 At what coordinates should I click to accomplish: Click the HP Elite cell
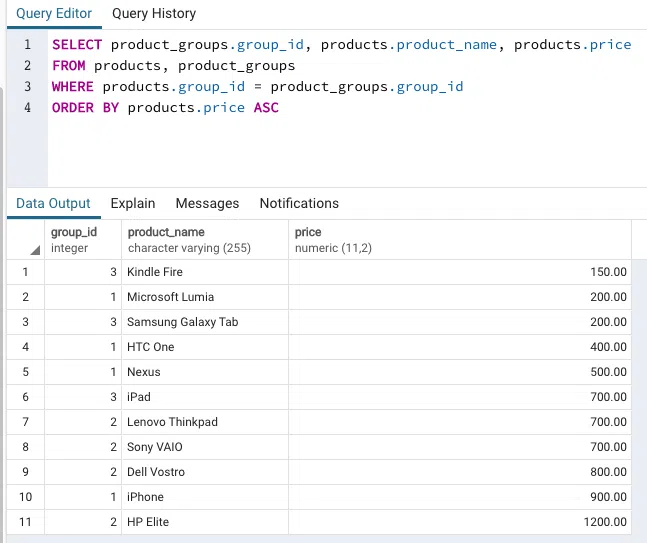click(x=205, y=522)
